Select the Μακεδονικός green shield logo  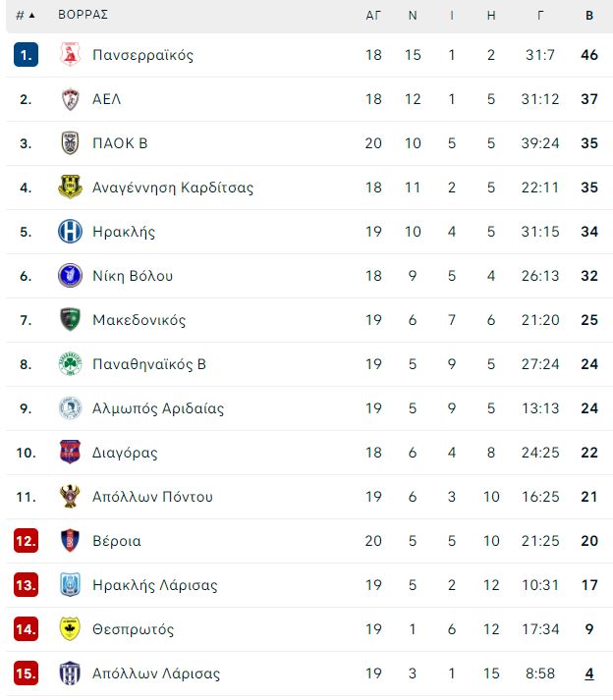click(x=70, y=320)
